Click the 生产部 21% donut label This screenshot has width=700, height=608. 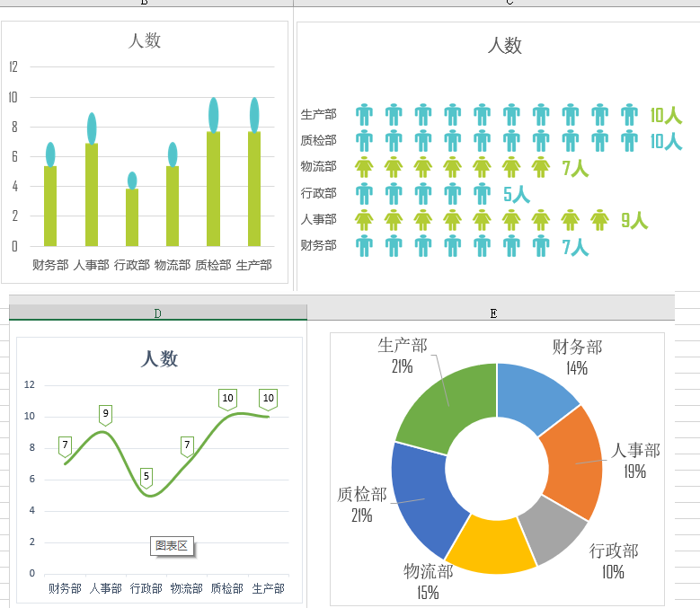coord(403,356)
